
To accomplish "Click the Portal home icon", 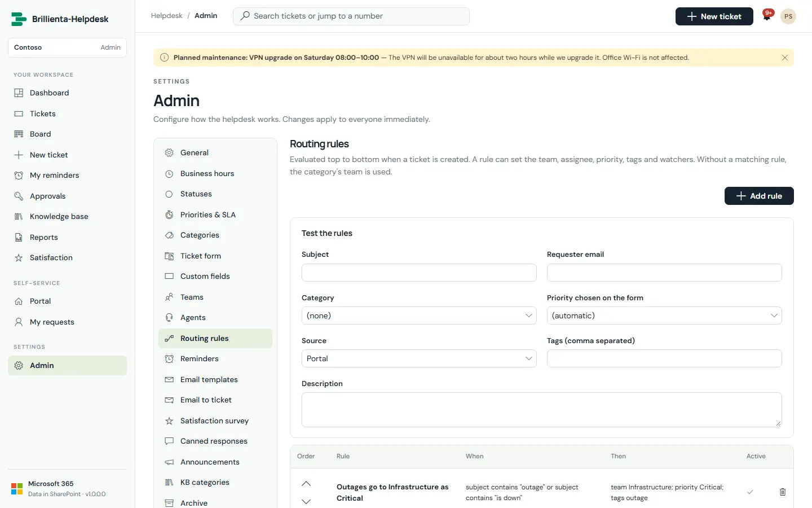I will pyautogui.click(x=19, y=301).
